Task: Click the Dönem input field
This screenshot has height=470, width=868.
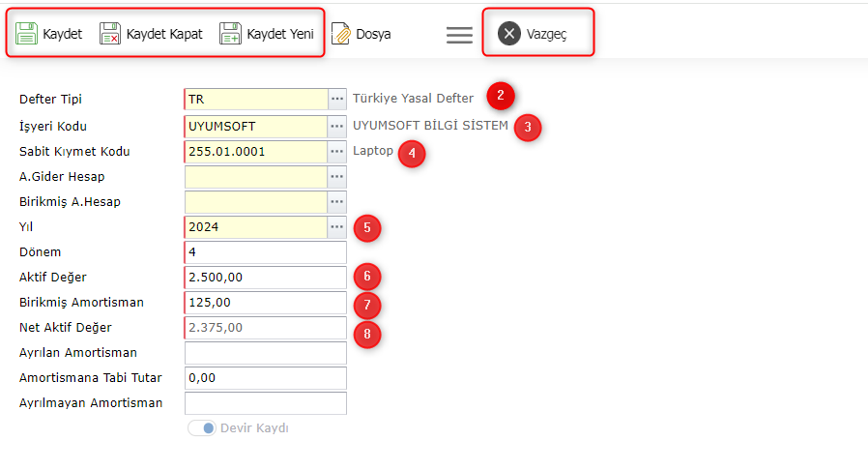Action: coord(265,252)
